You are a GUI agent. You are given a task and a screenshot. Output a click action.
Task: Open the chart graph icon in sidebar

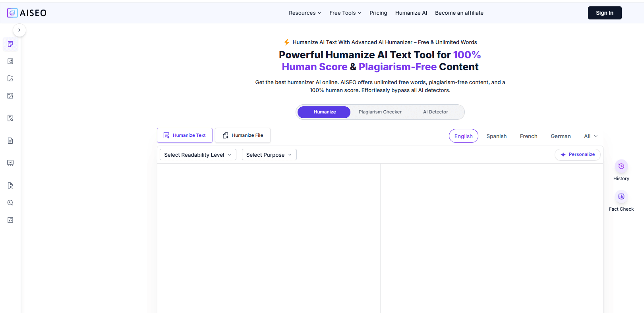10,61
